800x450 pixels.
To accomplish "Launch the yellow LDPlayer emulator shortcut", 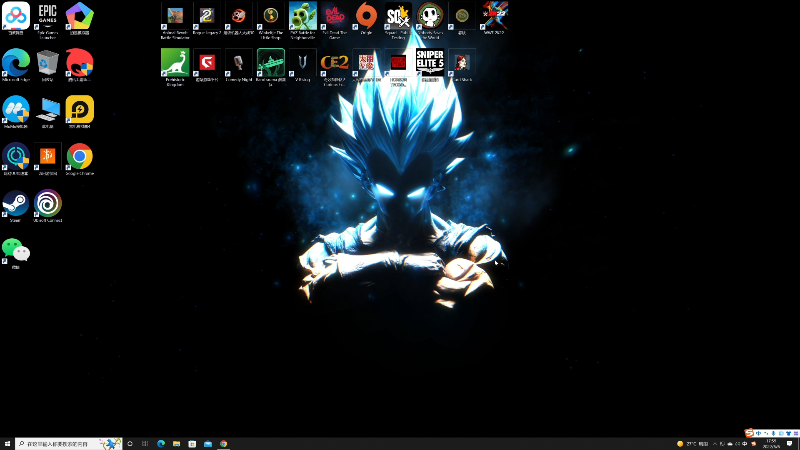I will (80, 112).
